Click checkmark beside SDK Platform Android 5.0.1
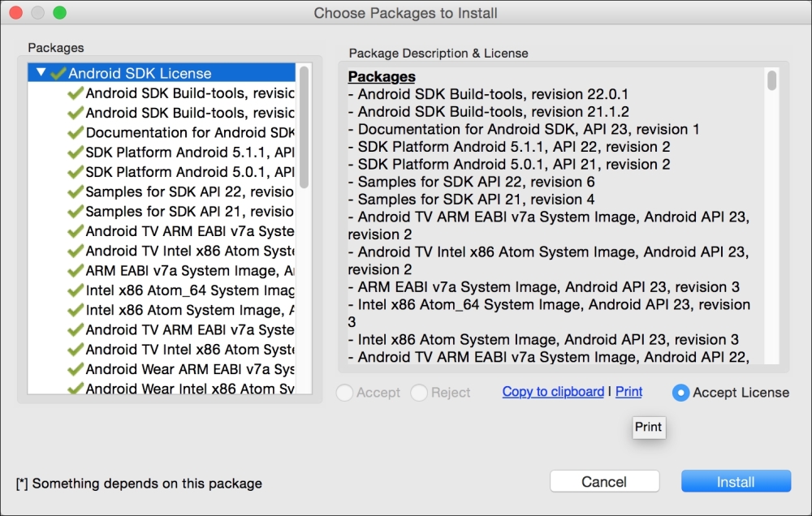 pos(76,172)
